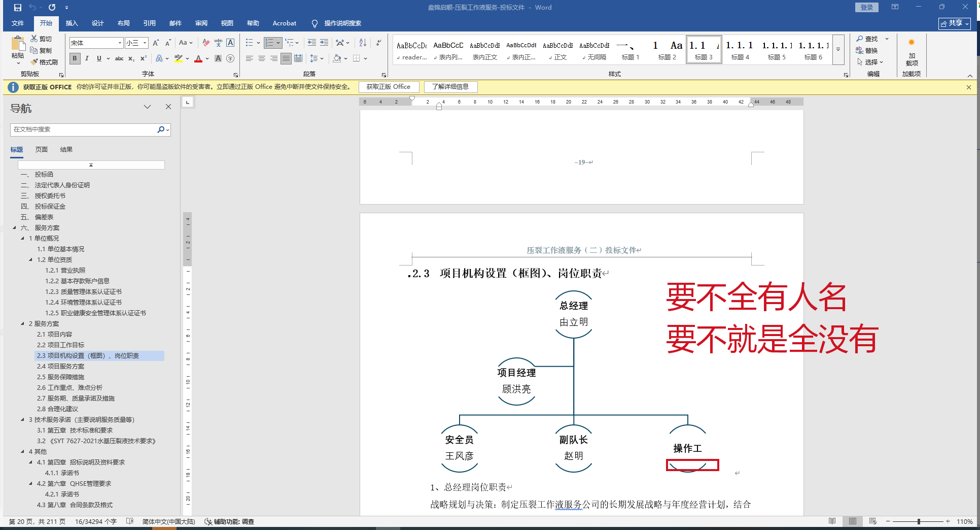Click the 获取正版 Office button
The width and height of the screenshot is (980, 530).
[389, 87]
